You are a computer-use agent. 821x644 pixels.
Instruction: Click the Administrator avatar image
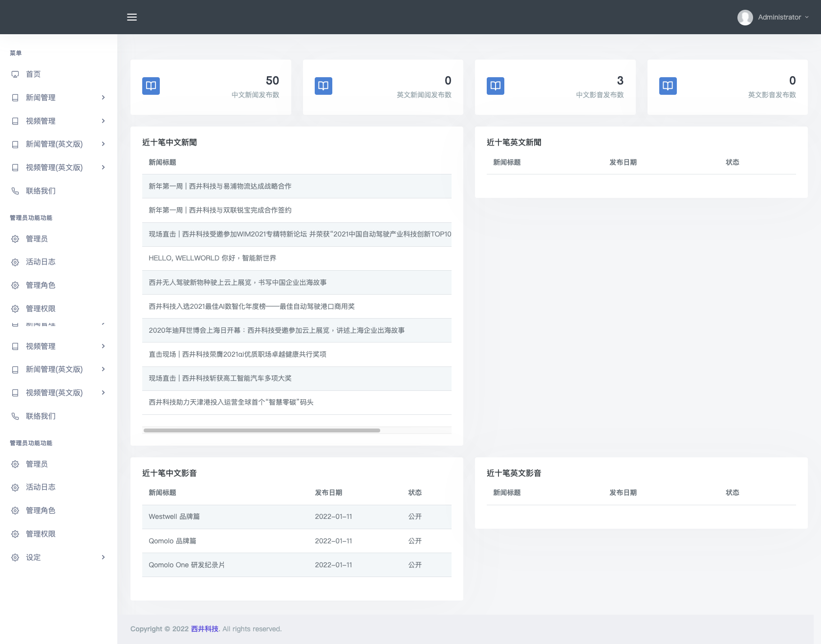tap(745, 17)
